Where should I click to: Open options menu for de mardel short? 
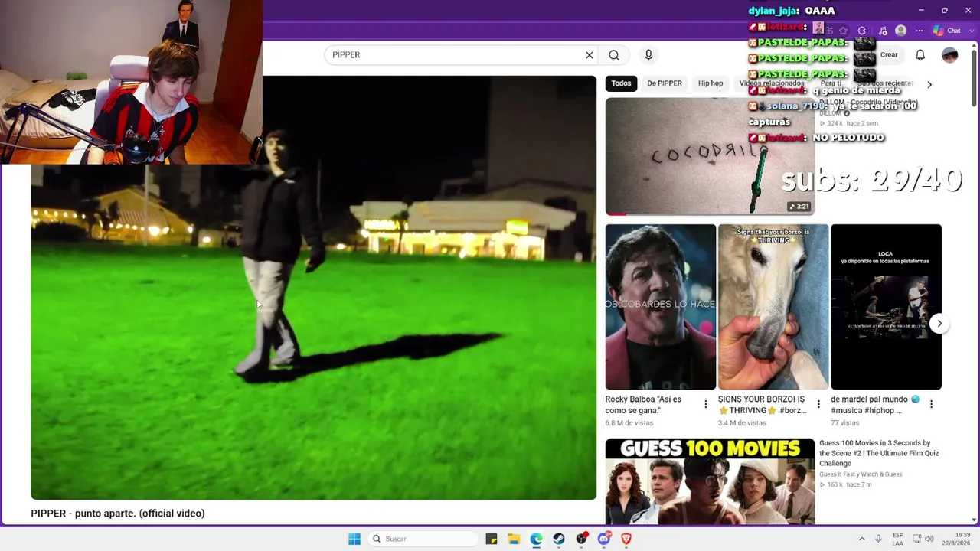point(931,404)
